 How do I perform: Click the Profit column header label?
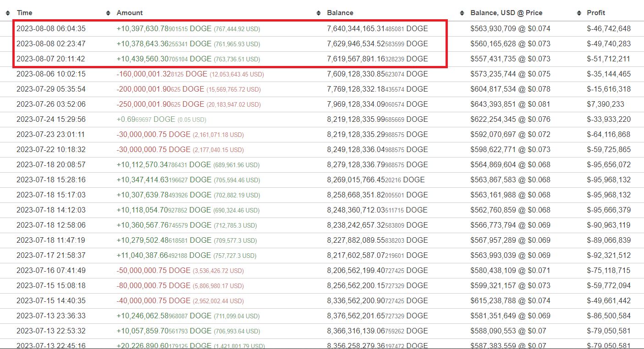(x=596, y=13)
